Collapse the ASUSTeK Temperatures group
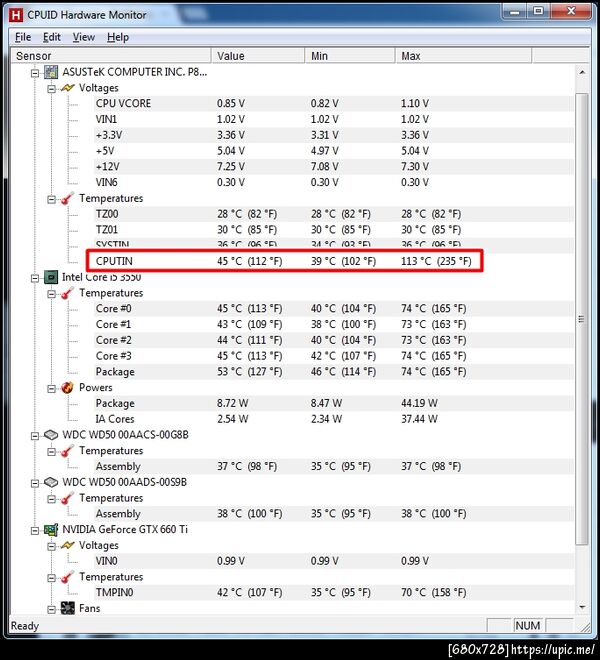 [x=51, y=199]
